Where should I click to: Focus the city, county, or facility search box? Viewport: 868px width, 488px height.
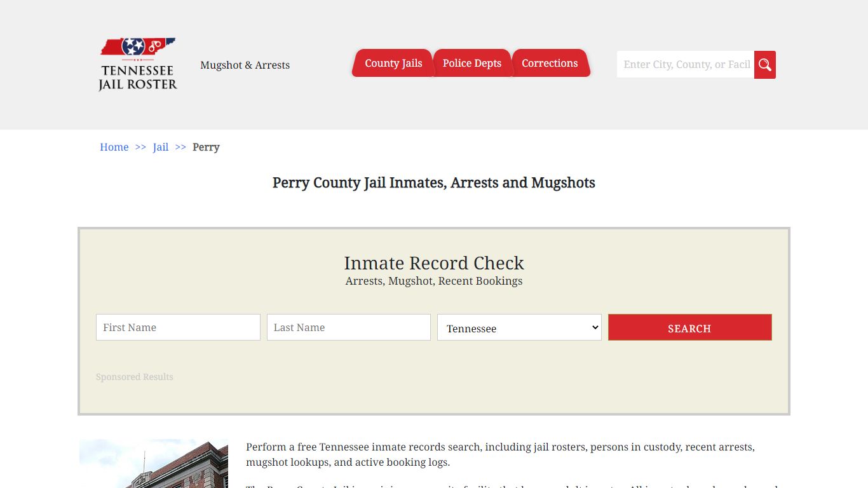click(686, 65)
